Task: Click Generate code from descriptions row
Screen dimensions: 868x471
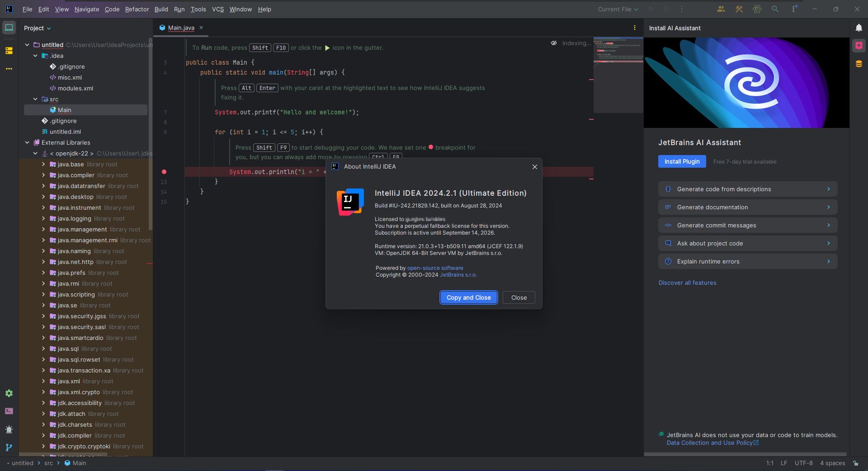Action: pyautogui.click(x=748, y=189)
